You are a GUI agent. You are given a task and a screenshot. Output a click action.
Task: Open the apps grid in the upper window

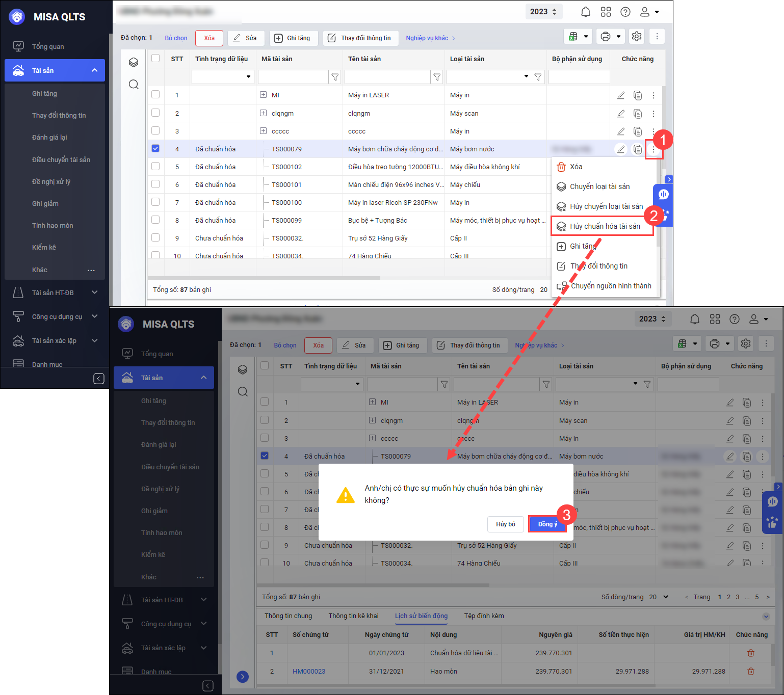coord(606,12)
